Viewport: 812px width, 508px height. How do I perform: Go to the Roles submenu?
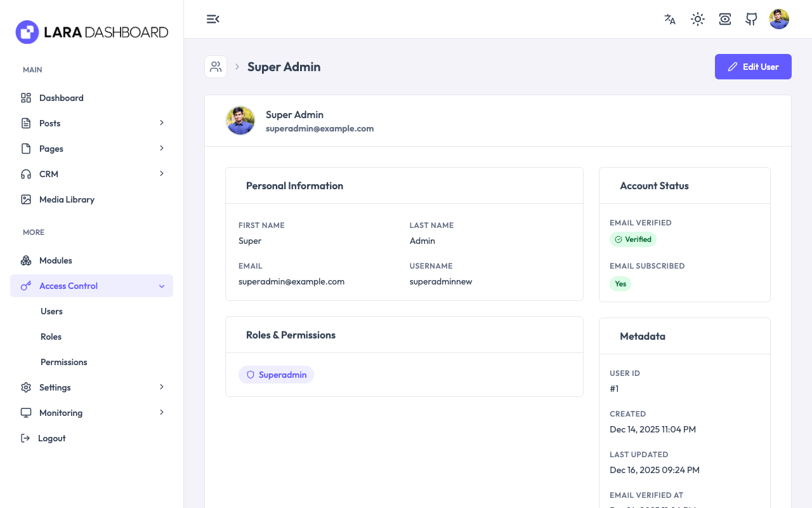51,337
